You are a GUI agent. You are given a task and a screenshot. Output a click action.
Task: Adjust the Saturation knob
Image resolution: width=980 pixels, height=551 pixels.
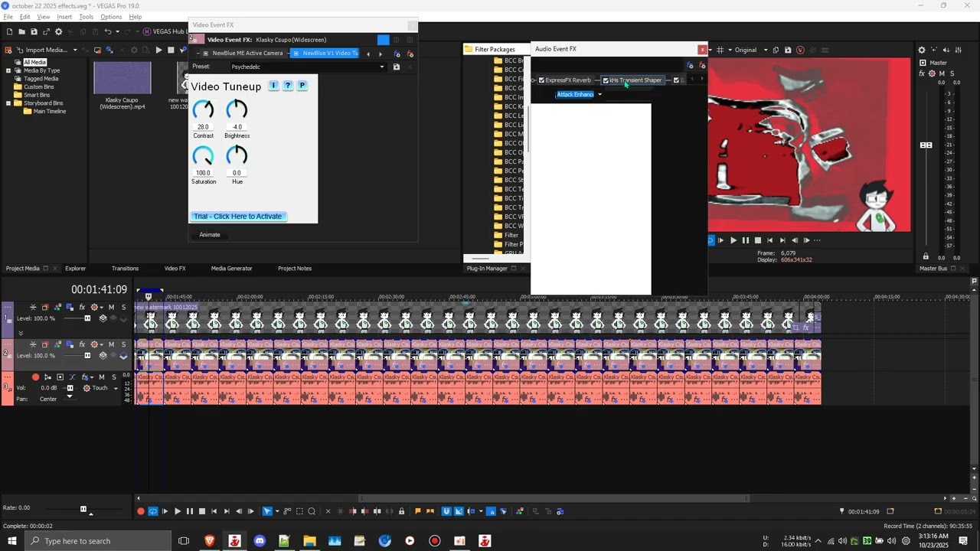coord(203,156)
